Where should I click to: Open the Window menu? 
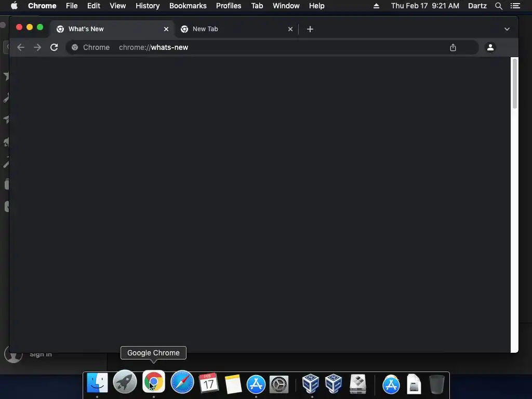click(286, 6)
